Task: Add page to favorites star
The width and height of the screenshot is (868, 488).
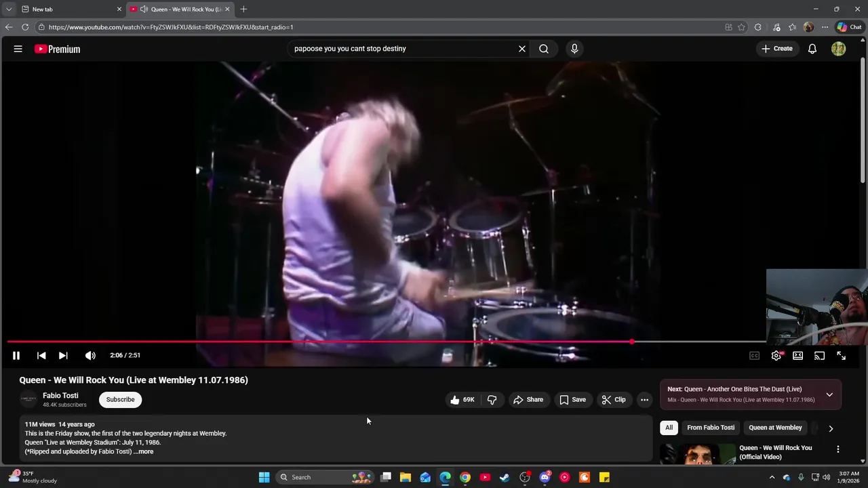Action: pos(741,27)
